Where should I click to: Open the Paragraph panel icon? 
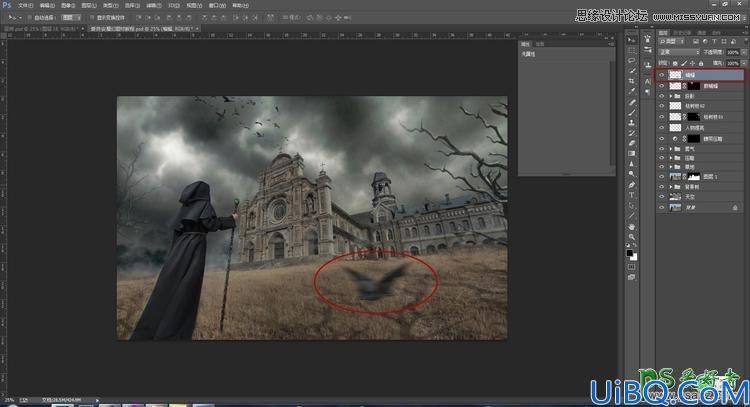(x=648, y=92)
